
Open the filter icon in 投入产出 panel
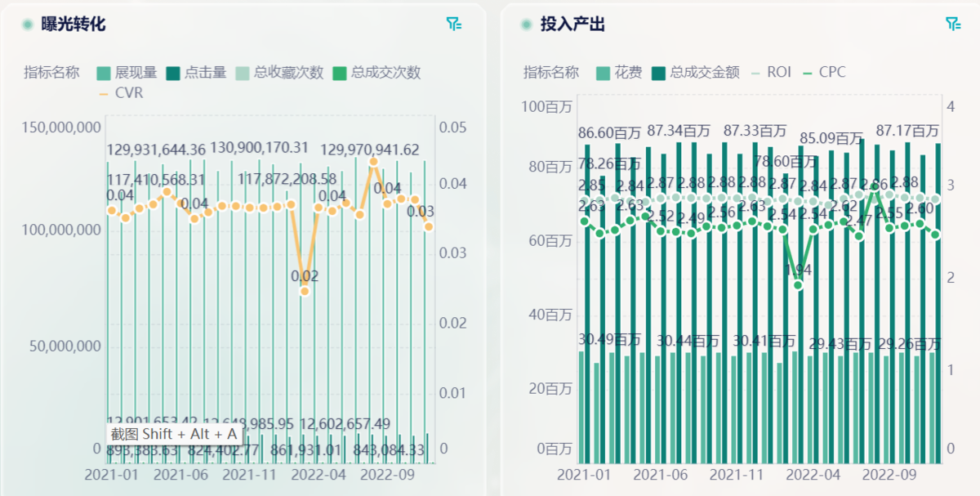(952, 24)
